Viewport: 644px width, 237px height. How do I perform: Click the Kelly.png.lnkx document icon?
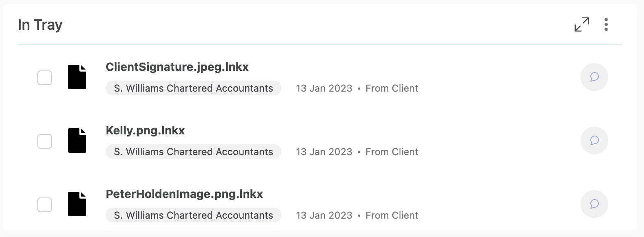coord(77,140)
